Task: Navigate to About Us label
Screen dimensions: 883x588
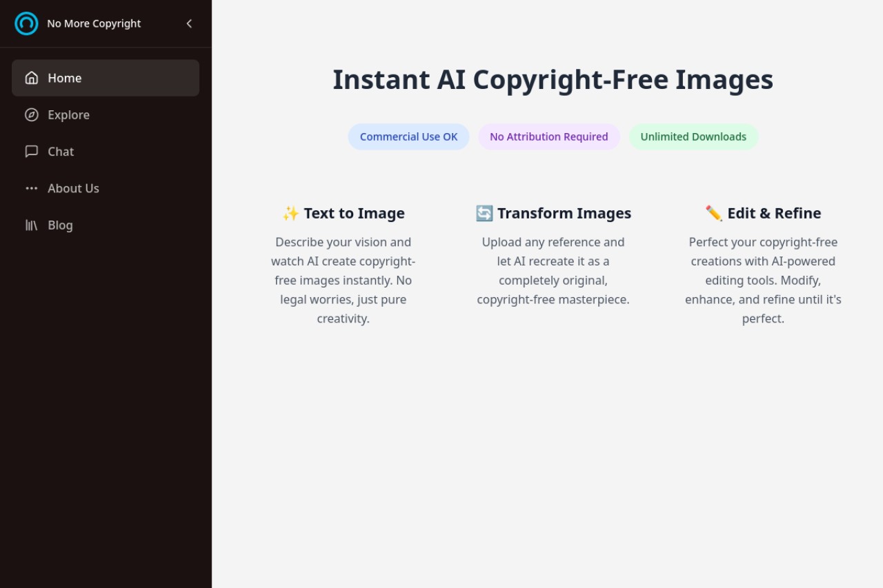Action: click(74, 188)
